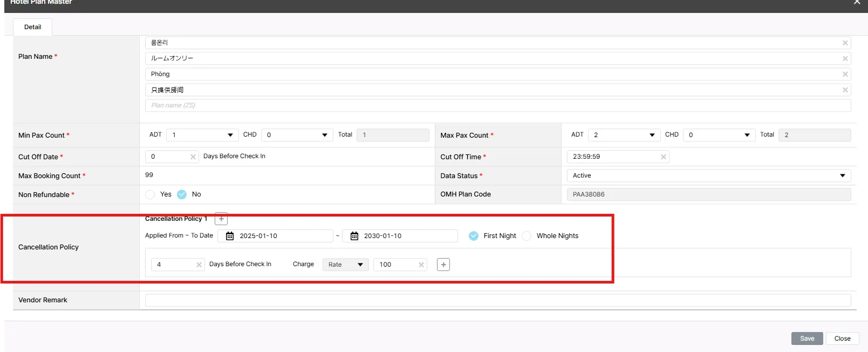
Task: Choose the Whole Nights option
Action: point(527,236)
